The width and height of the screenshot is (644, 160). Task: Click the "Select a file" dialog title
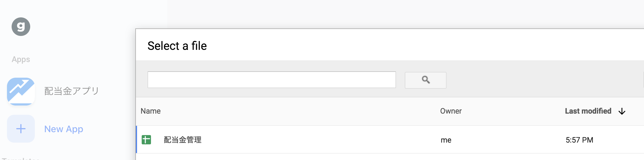[x=177, y=46]
